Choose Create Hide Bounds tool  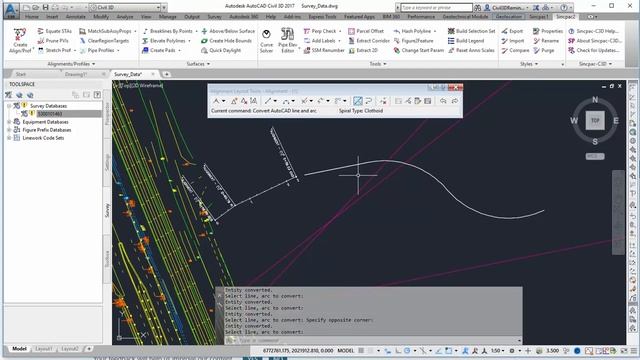[227, 41]
